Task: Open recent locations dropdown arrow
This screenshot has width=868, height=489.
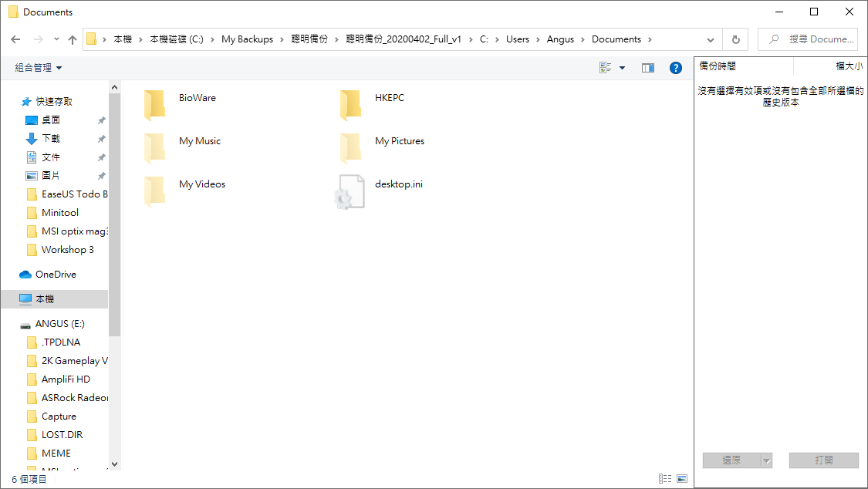Action: coord(56,39)
